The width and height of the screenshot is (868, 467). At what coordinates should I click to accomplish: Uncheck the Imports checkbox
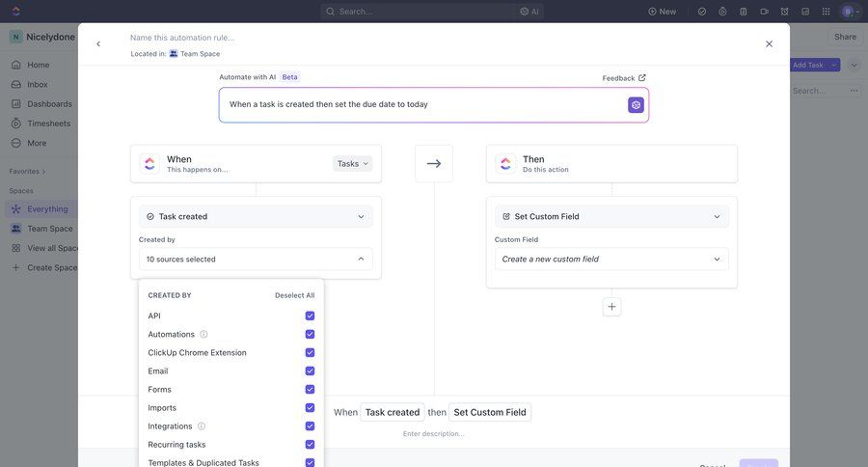tap(310, 407)
